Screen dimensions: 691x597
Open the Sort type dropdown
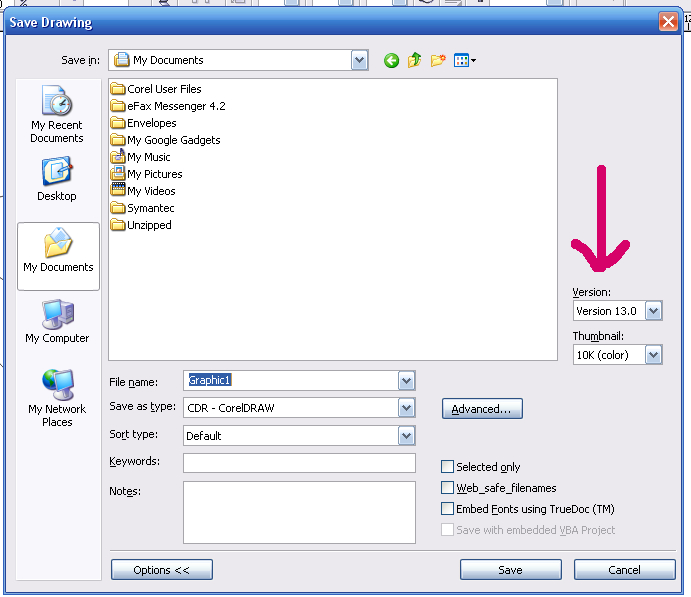(406, 436)
